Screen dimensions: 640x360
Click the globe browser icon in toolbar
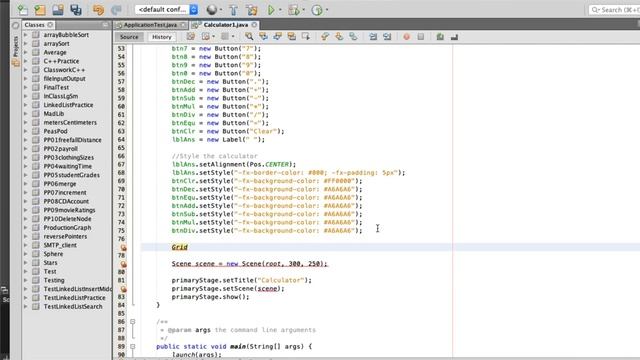pos(211,10)
